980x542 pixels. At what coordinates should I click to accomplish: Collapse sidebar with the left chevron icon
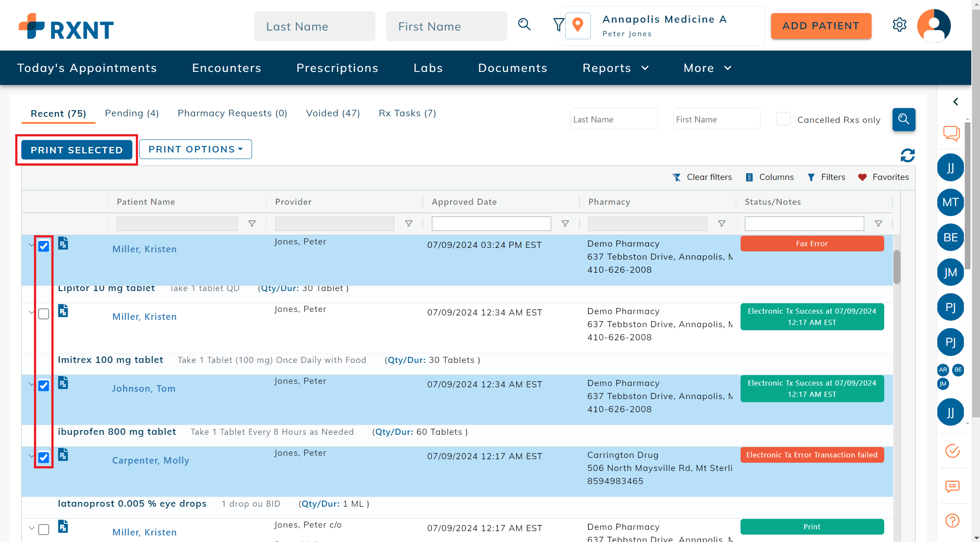pyautogui.click(x=955, y=102)
